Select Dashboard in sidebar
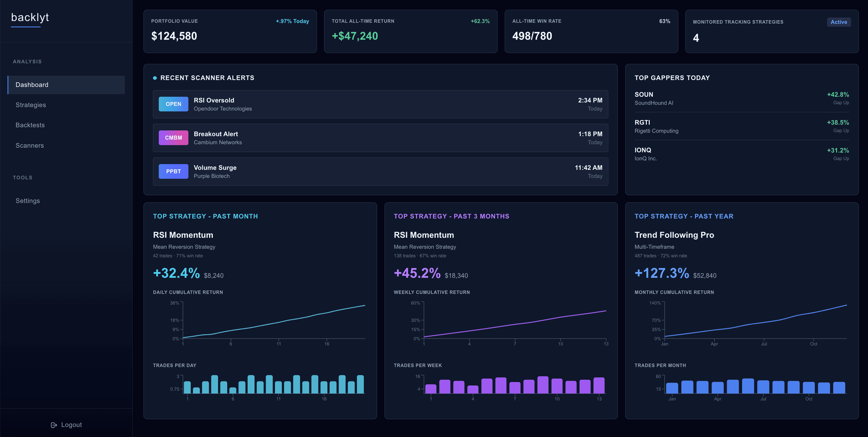Viewport: 868px width, 437px height. (x=32, y=85)
